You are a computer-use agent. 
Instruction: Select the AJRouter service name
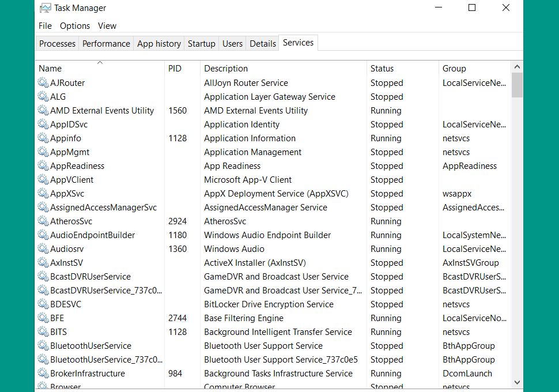[x=67, y=83]
